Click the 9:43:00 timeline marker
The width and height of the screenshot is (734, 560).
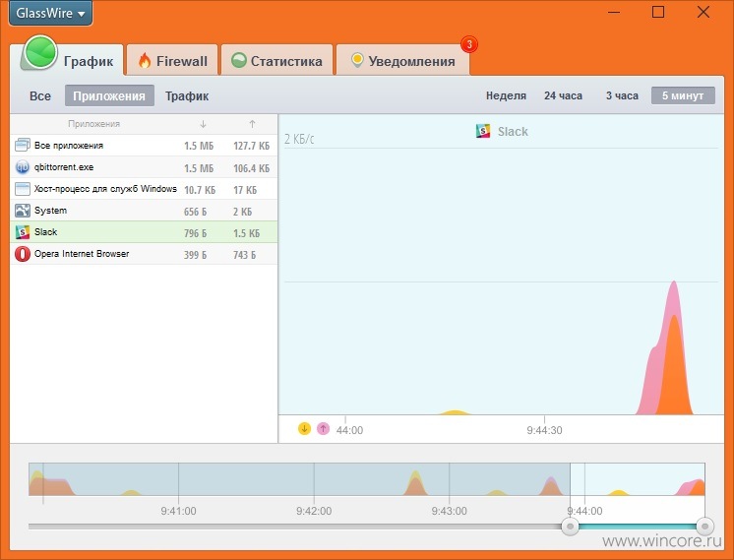click(449, 511)
